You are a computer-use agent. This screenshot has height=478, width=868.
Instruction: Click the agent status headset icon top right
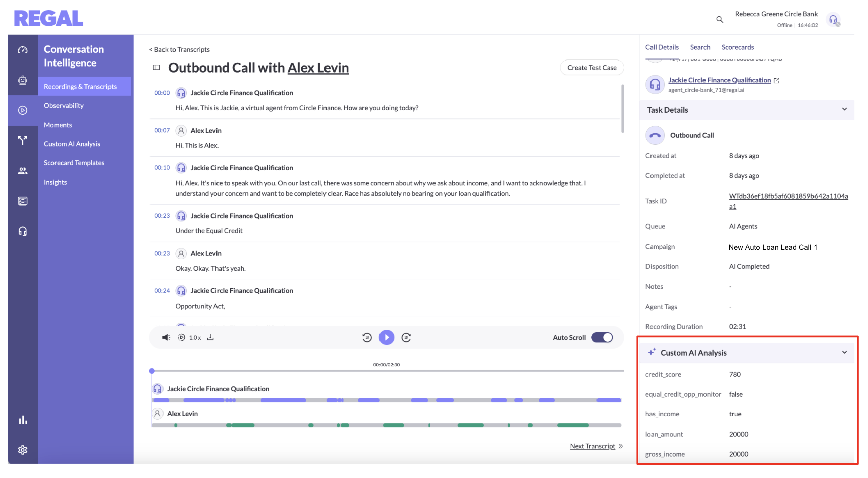833,20
